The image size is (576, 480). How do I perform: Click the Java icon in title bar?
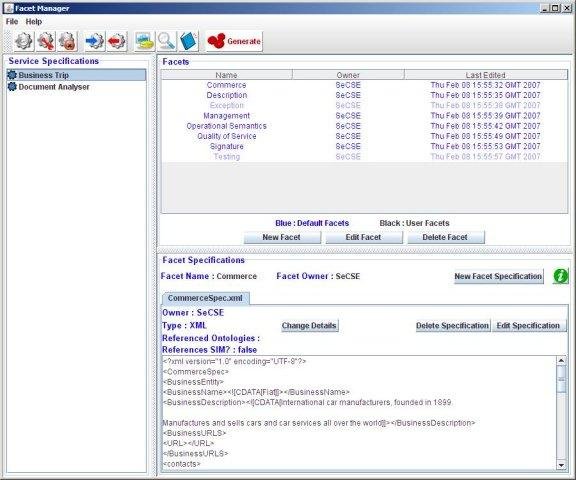pos(8,8)
